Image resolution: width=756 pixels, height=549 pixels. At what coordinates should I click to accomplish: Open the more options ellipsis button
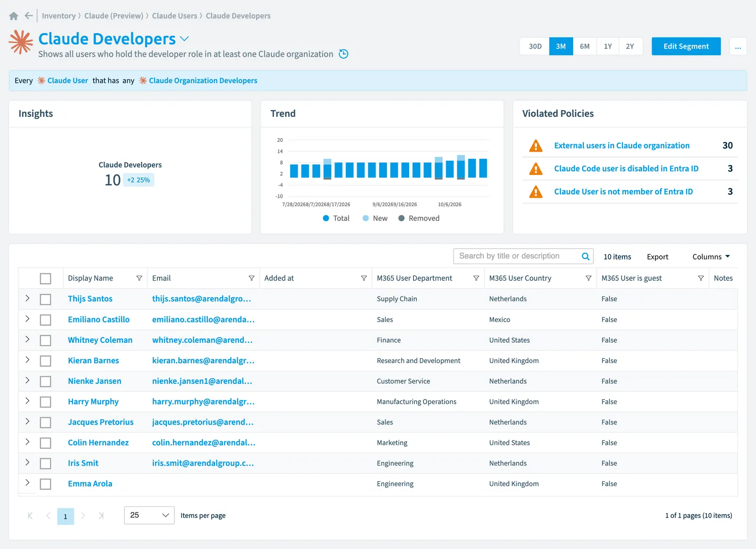click(738, 46)
